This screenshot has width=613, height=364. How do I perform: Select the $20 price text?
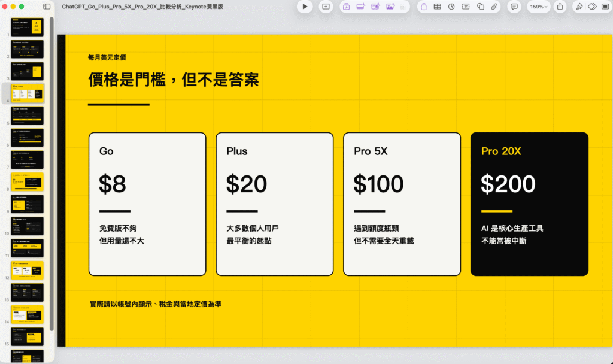tap(247, 184)
